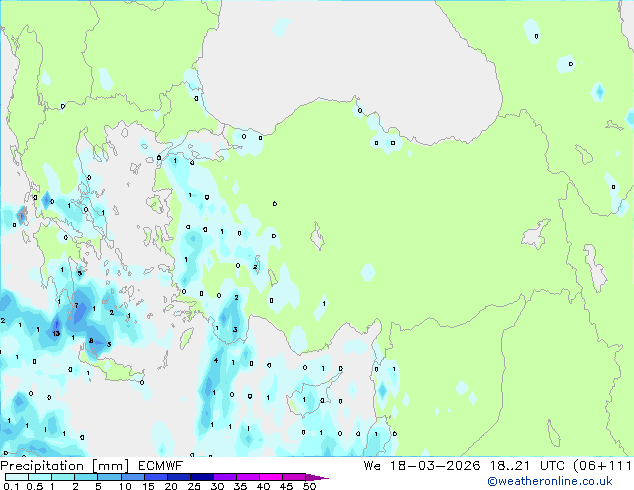The image size is (634, 490).
Task: Click the legend label '45'
Action: point(286,486)
